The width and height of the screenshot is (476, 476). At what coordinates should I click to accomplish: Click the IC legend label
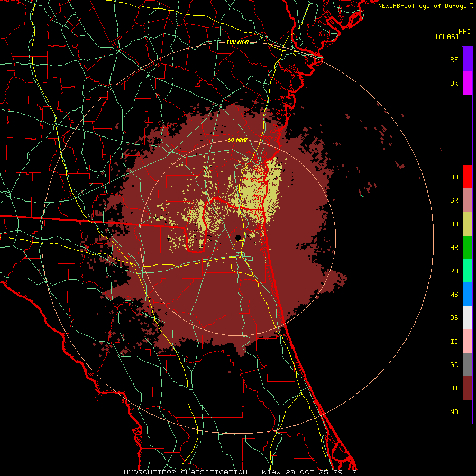click(x=454, y=342)
